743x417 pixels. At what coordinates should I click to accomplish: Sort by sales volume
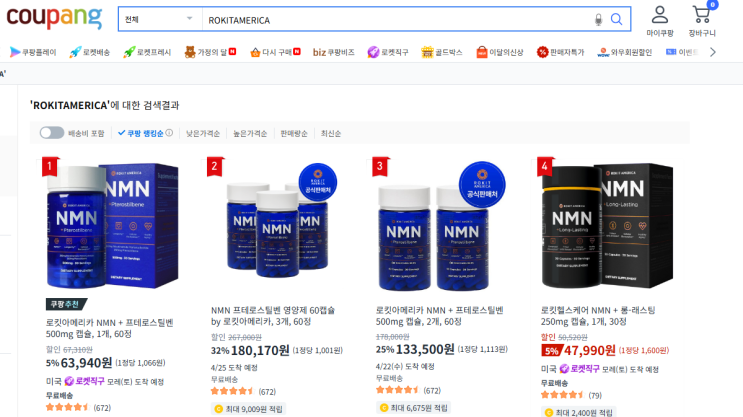point(294,134)
